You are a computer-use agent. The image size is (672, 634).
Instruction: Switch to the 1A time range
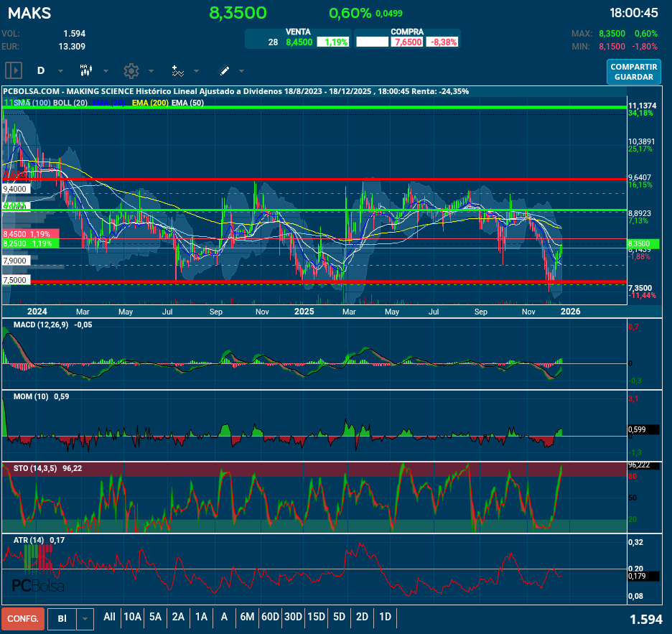(202, 617)
